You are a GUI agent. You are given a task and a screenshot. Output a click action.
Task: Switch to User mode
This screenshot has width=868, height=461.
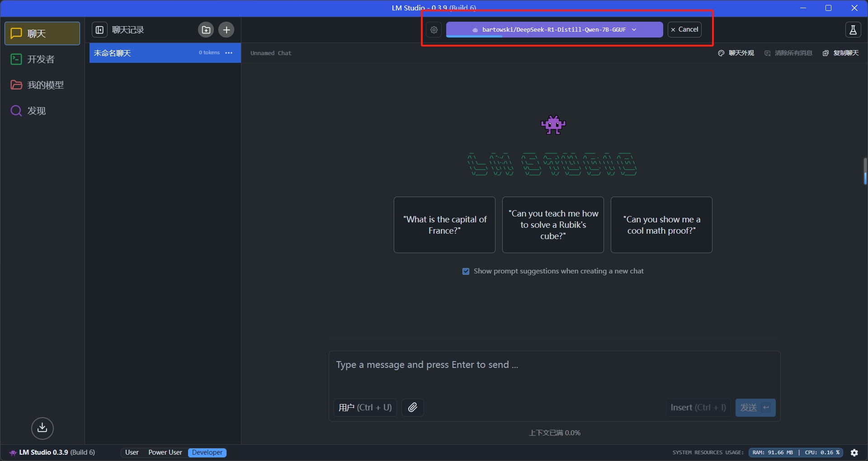132,452
